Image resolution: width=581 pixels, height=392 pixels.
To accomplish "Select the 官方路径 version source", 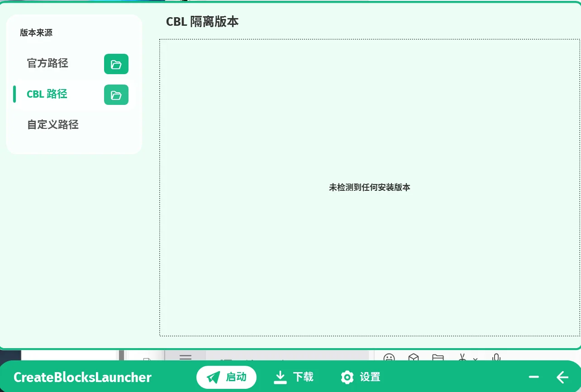I will [x=48, y=63].
